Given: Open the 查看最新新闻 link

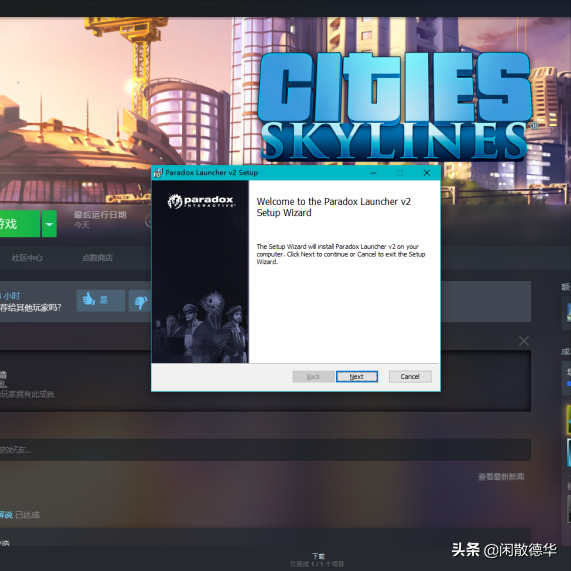Looking at the screenshot, I should (x=501, y=477).
